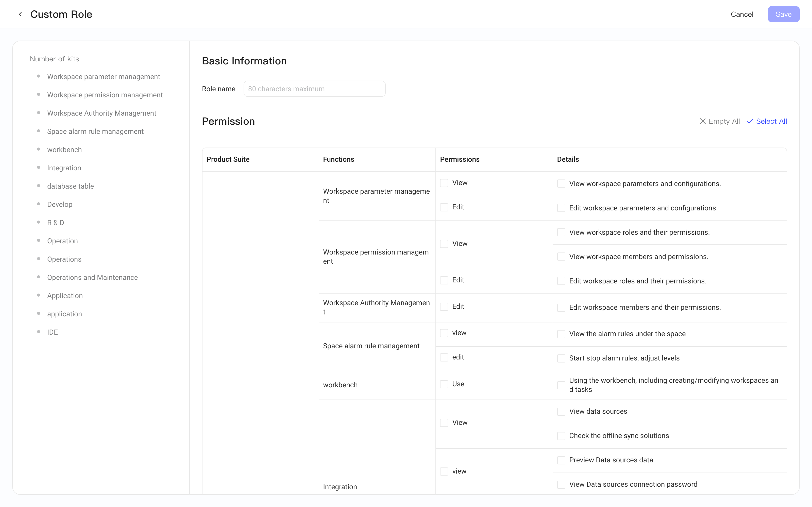Go to Operations and Maintenance in sidebar
The height and width of the screenshot is (507, 812).
click(92, 277)
